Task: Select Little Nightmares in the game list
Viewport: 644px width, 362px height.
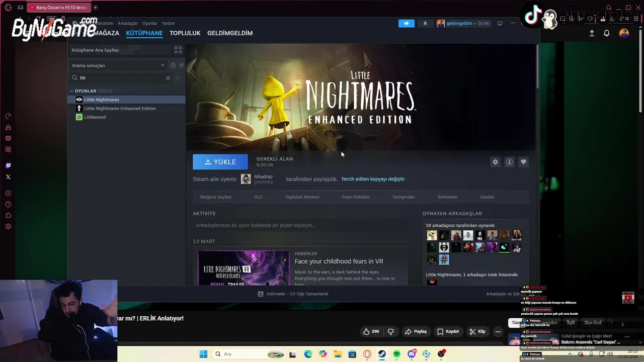Action: pyautogui.click(x=127, y=100)
